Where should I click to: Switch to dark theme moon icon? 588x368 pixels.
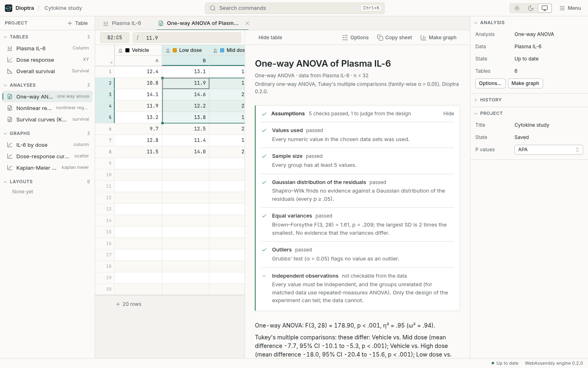(531, 8)
